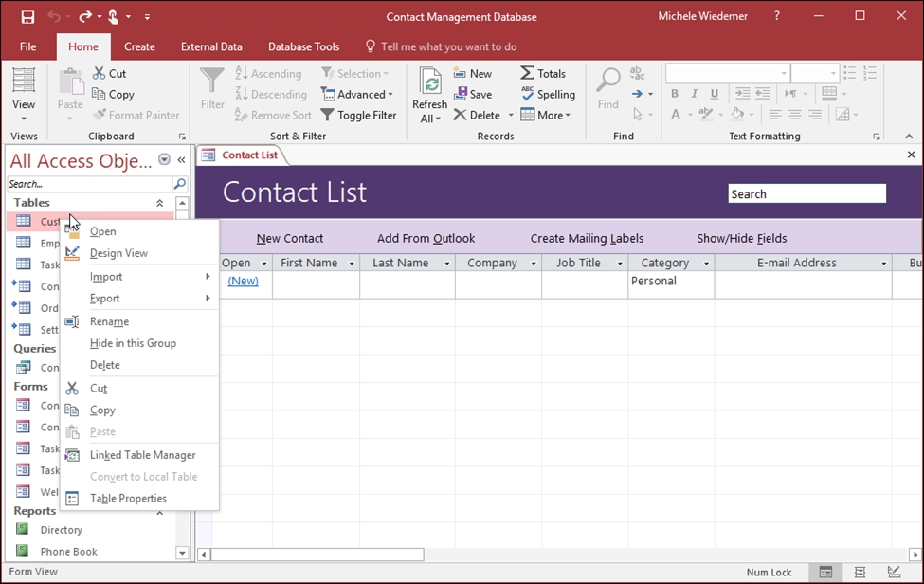Open the Directory report
The image size is (924, 584).
[62, 530]
